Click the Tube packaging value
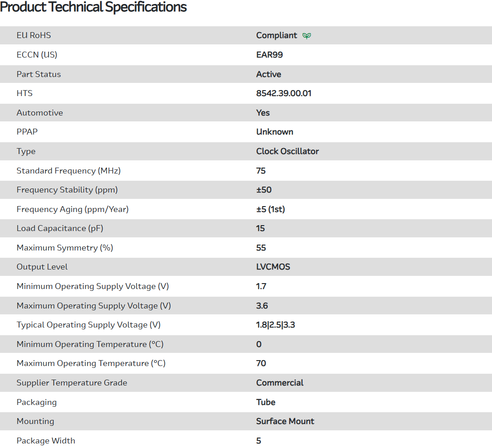 266,402
